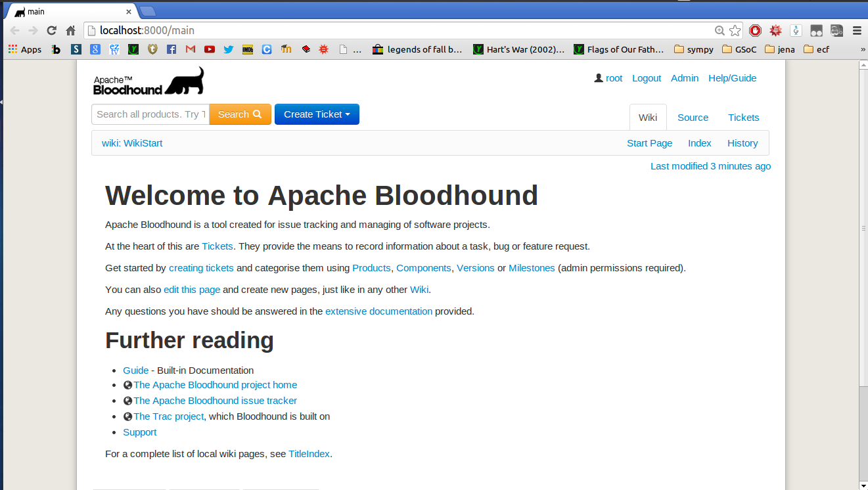Open the Twitter bookmark icon
The width and height of the screenshot is (868, 490).
pyautogui.click(x=229, y=49)
